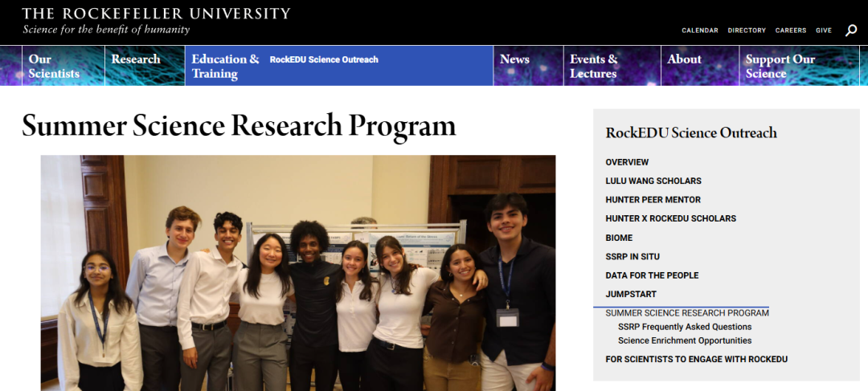This screenshot has height=391, width=868.
Task: Go to the Careers page
Action: (791, 31)
